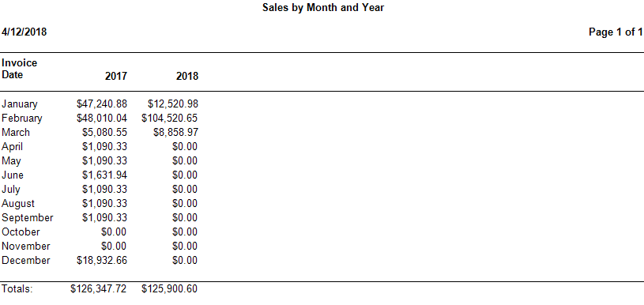Click the October row label
644x305 pixels.
click(21, 232)
